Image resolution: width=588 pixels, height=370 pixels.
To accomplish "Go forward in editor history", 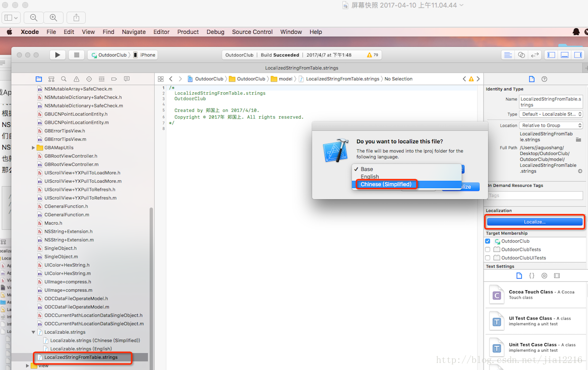I will click(x=180, y=79).
